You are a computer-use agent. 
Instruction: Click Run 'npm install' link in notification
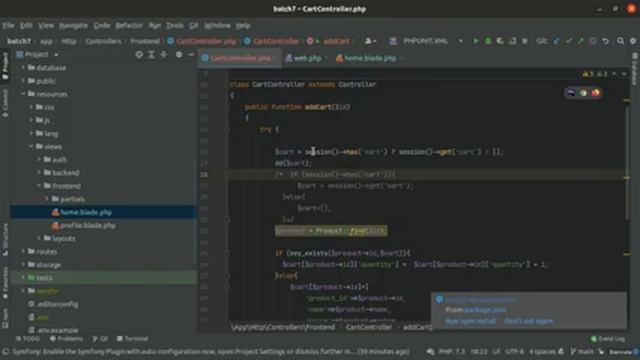471,321
